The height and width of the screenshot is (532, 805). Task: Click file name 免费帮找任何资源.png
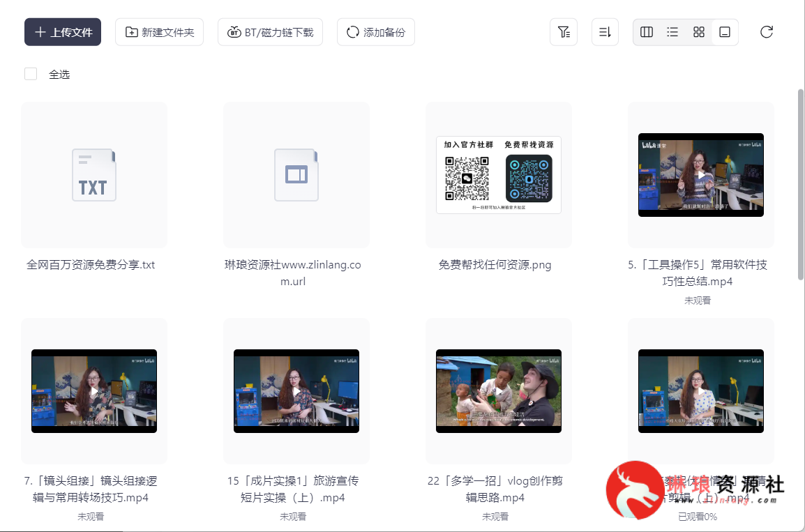(x=495, y=265)
